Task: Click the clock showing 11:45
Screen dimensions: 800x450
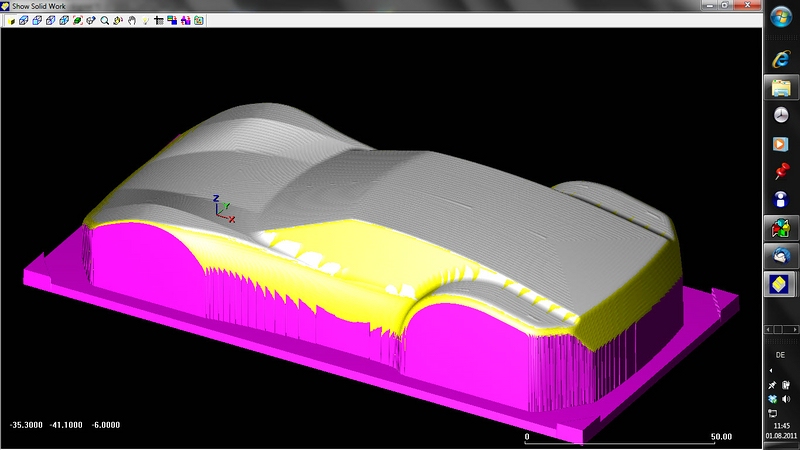Action: [780, 425]
